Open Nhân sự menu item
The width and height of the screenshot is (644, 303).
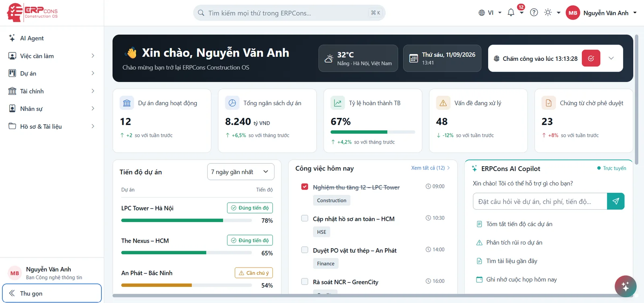coord(52,109)
